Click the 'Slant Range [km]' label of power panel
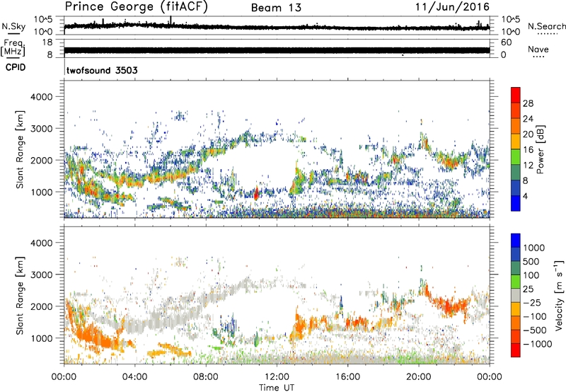 pos(20,149)
